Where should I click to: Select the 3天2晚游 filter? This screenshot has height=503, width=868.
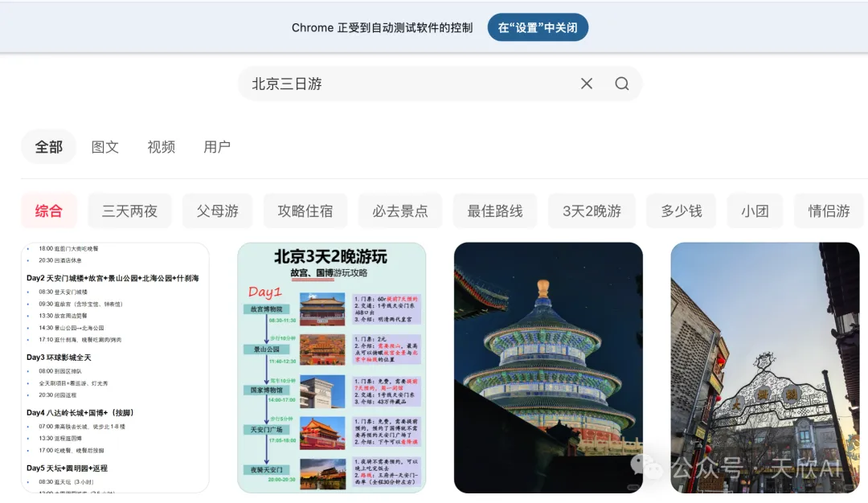click(592, 211)
